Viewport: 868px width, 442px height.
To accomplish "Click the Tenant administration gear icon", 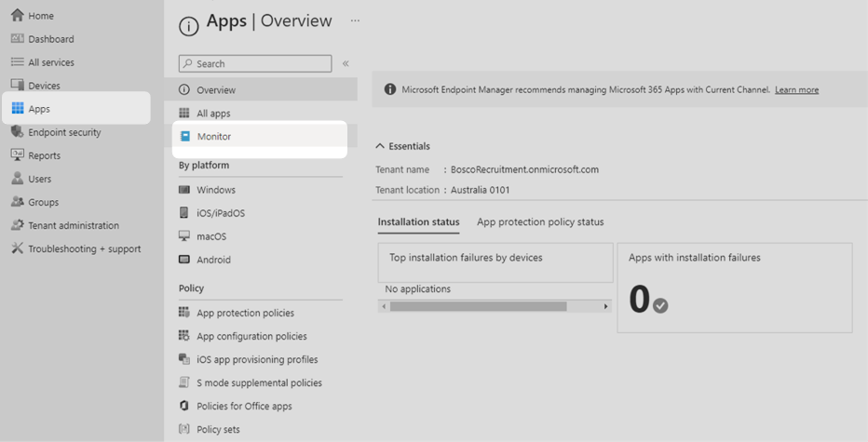I will tap(18, 224).
